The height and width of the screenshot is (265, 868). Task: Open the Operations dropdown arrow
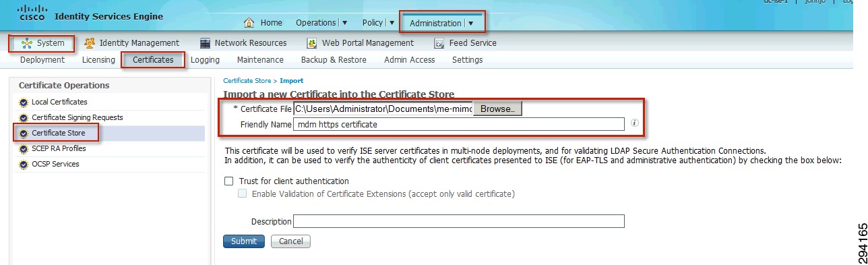pos(345,23)
